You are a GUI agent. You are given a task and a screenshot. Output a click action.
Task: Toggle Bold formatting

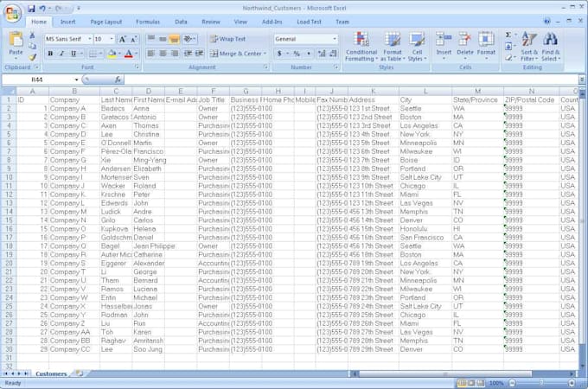click(x=50, y=54)
